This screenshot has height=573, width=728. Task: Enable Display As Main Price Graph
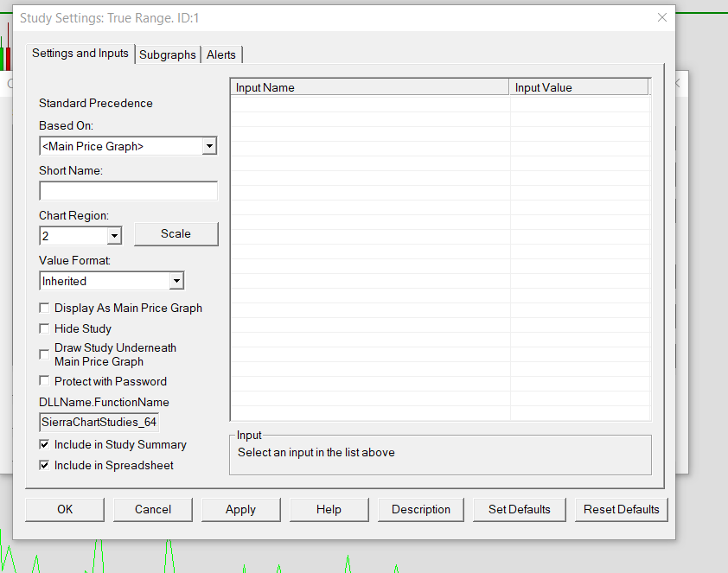point(44,308)
